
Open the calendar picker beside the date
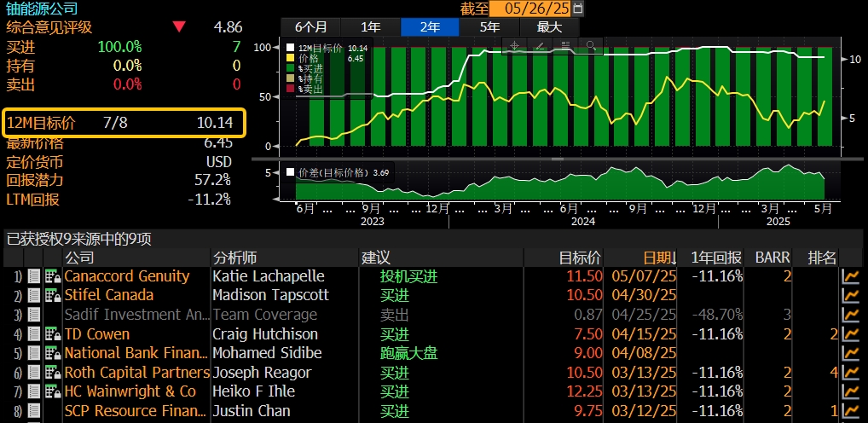[x=578, y=9]
